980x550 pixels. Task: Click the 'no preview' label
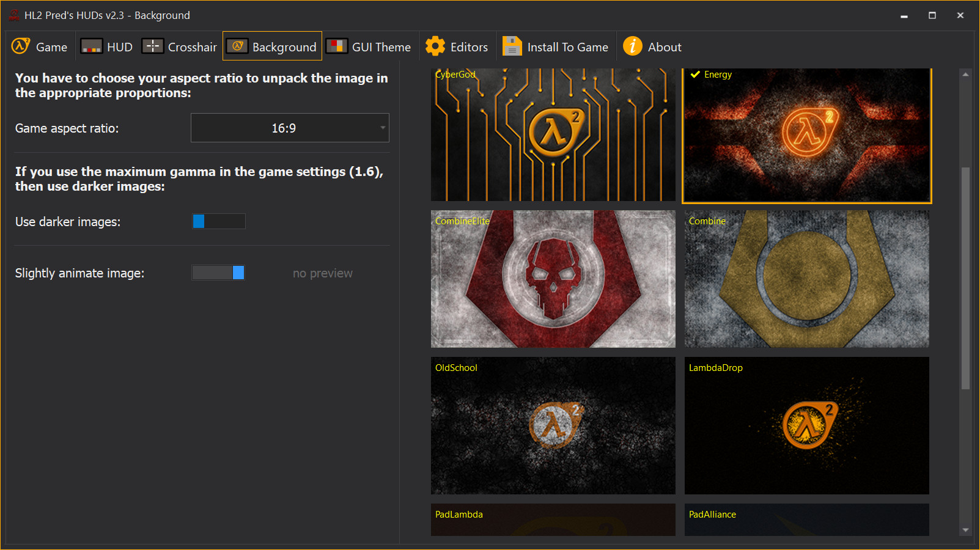pyautogui.click(x=322, y=273)
